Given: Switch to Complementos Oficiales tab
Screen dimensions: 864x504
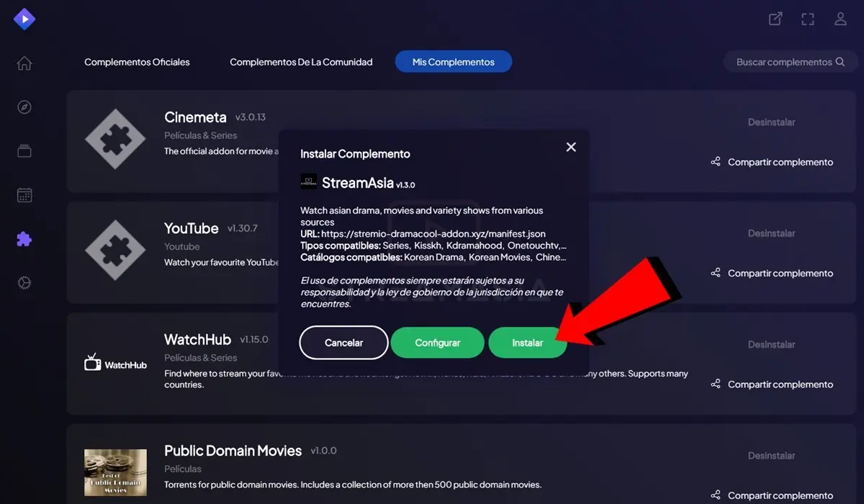Looking at the screenshot, I should pos(137,62).
